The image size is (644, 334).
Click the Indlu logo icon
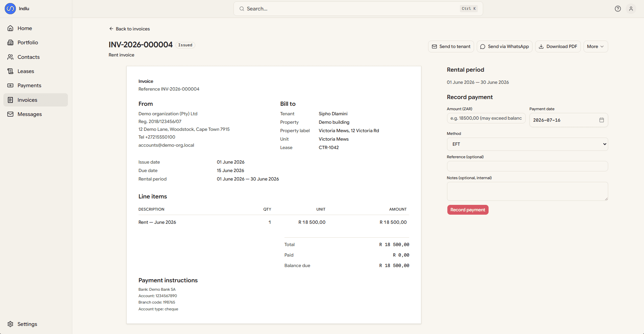[x=10, y=8]
